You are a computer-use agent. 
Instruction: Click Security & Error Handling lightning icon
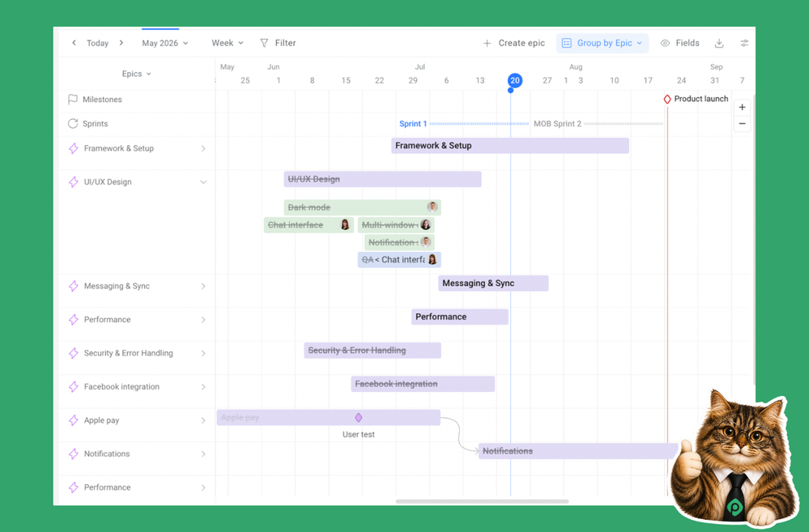click(73, 354)
